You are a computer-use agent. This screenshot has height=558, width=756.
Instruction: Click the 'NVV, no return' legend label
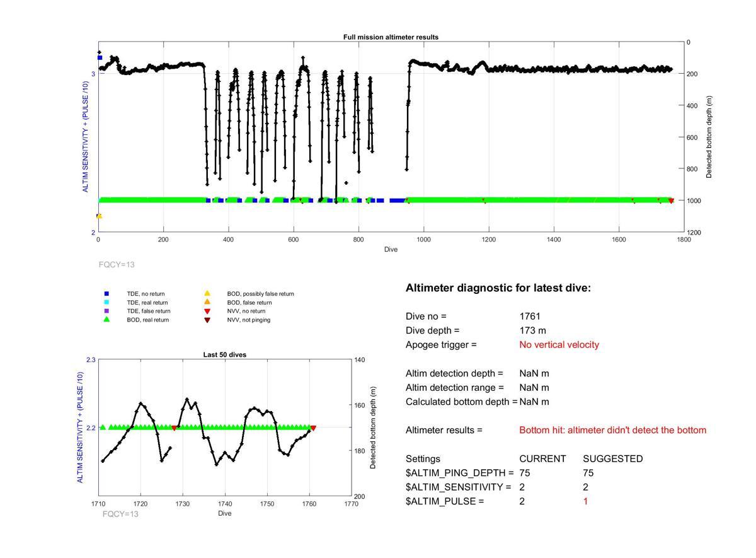point(246,311)
